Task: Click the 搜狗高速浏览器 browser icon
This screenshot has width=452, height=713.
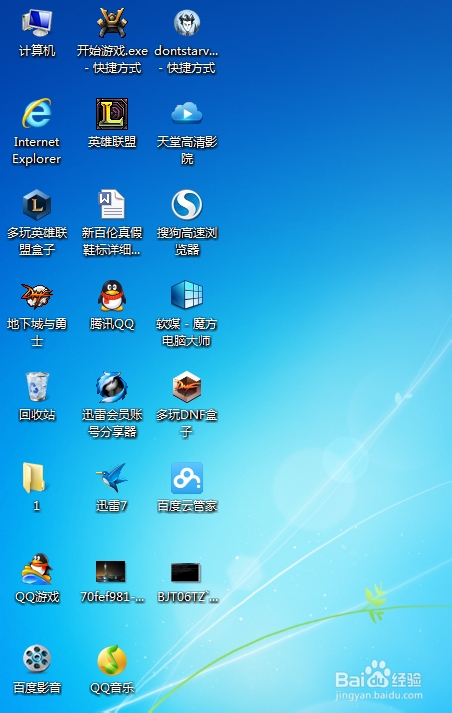Action: tap(187, 205)
